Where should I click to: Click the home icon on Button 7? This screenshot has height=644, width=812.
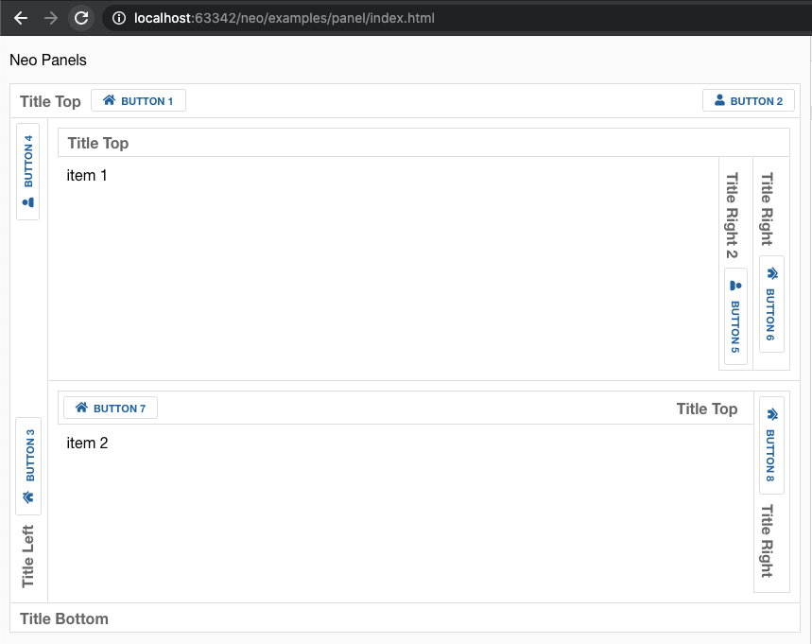click(81, 408)
